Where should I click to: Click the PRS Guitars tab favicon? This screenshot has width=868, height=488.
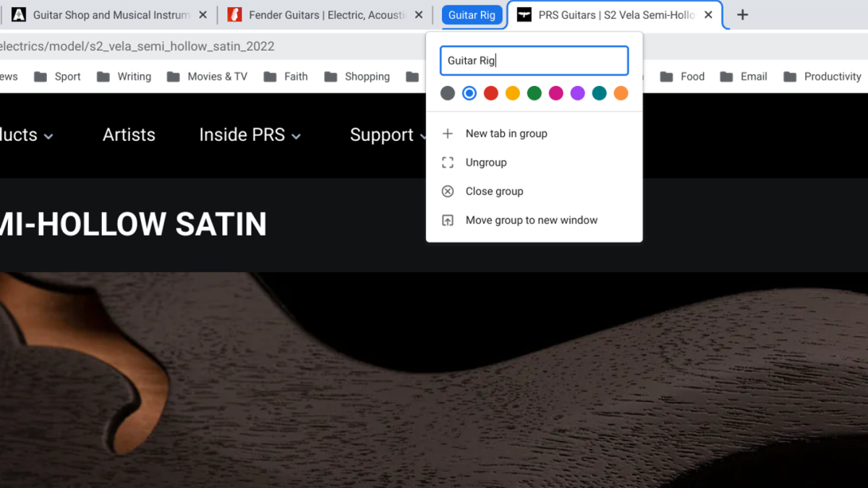click(x=524, y=14)
